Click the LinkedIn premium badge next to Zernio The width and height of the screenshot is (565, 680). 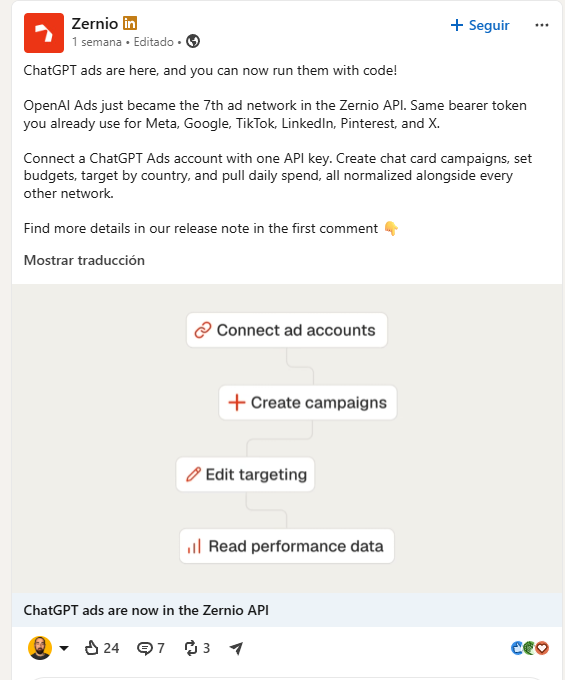[130, 23]
